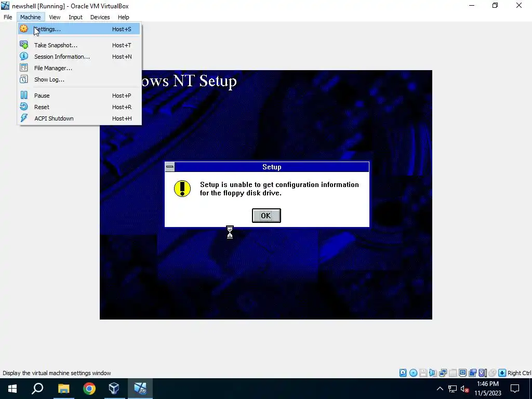Click the mouse integration status icon
This screenshot has height=399, width=532.
(493, 373)
